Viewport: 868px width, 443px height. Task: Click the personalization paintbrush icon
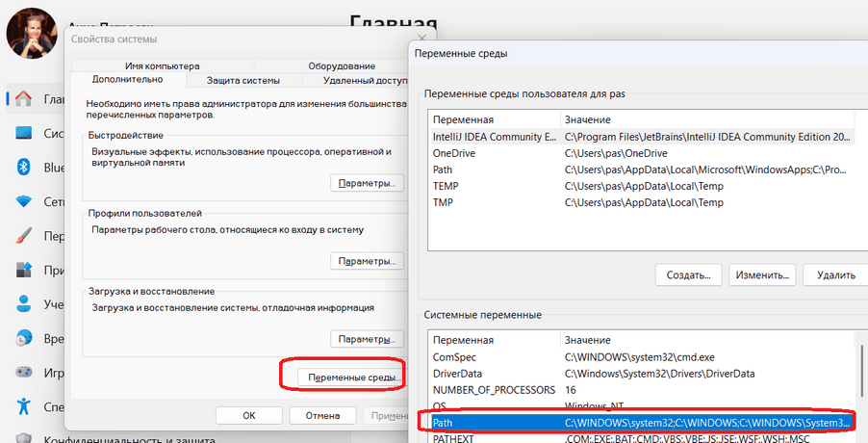pos(23,237)
